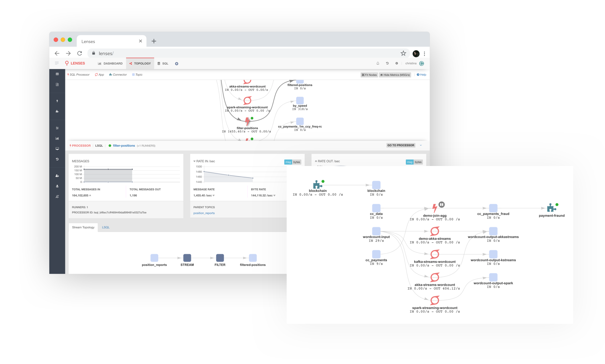Viewport: 605px width, 364px height.
Task: Open settings gear in top bar
Action: click(396, 63)
